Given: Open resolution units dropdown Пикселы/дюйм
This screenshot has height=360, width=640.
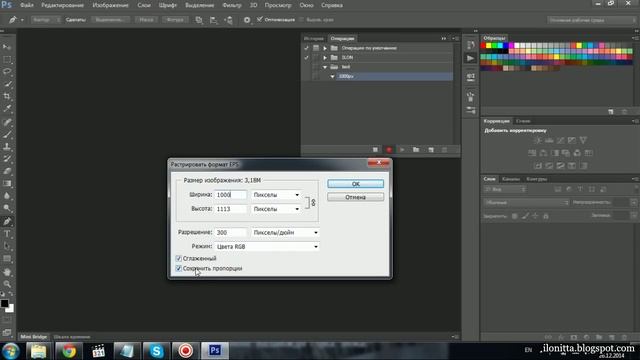Looking at the screenshot, I should point(285,232).
